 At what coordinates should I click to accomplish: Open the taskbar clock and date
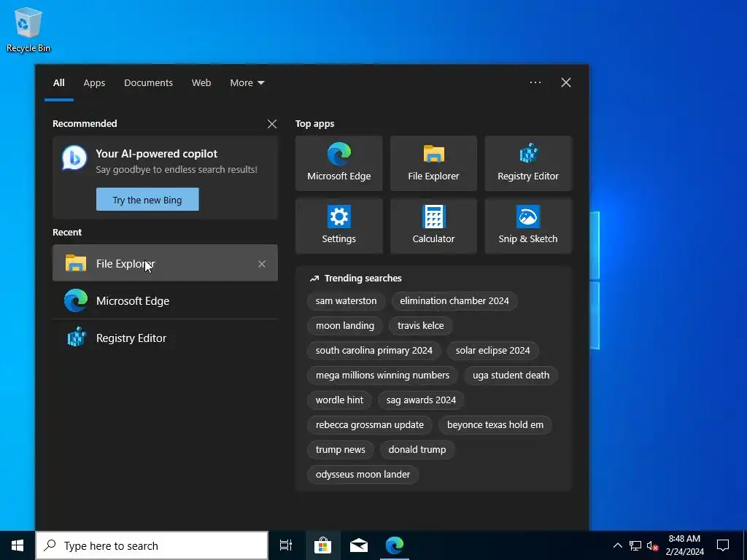(x=684, y=545)
